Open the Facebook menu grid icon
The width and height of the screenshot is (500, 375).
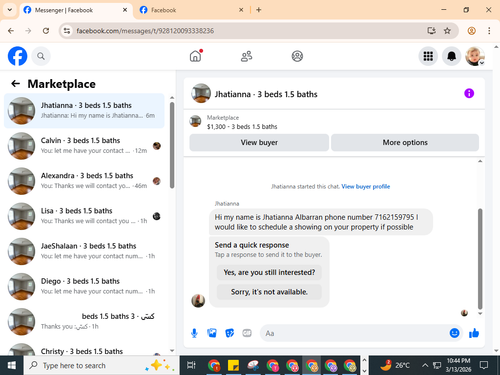pyautogui.click(x=428, y=56)
